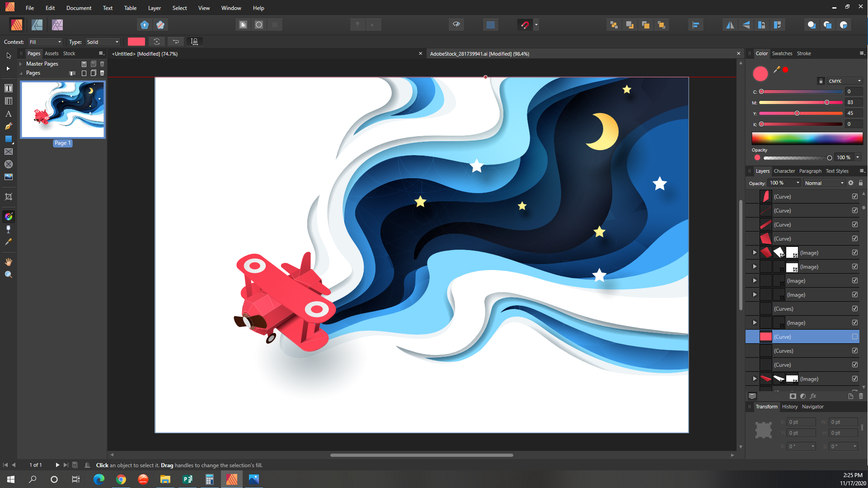Select the Vector Crop tool
Viewport: 868px width, 488px height.
click(x=9, y=197)
